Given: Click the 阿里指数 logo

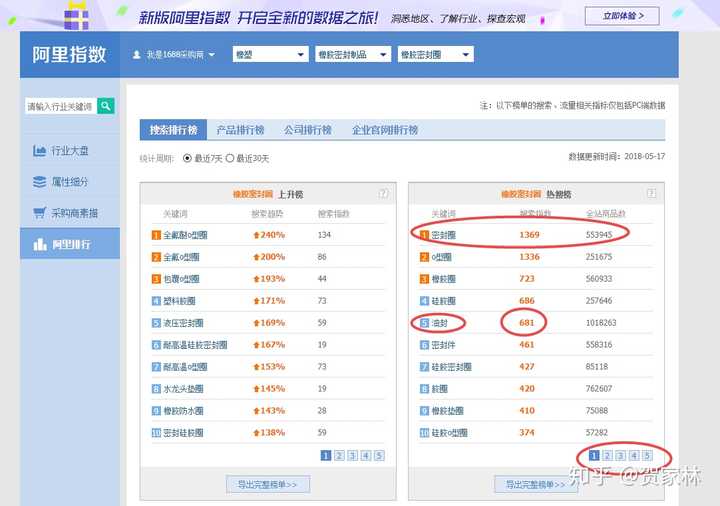Looking at the screenshot, I should pyautogui.click(x=69, y=55).
